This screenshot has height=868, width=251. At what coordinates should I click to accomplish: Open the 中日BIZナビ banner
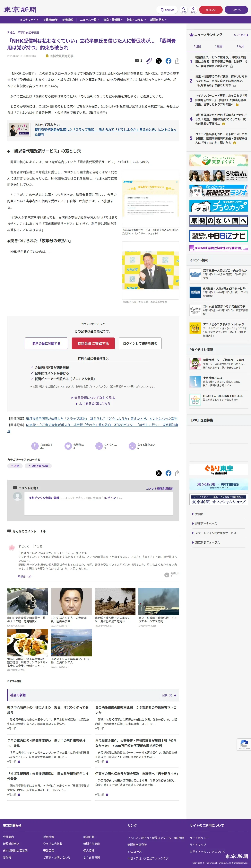click(219, 236)
